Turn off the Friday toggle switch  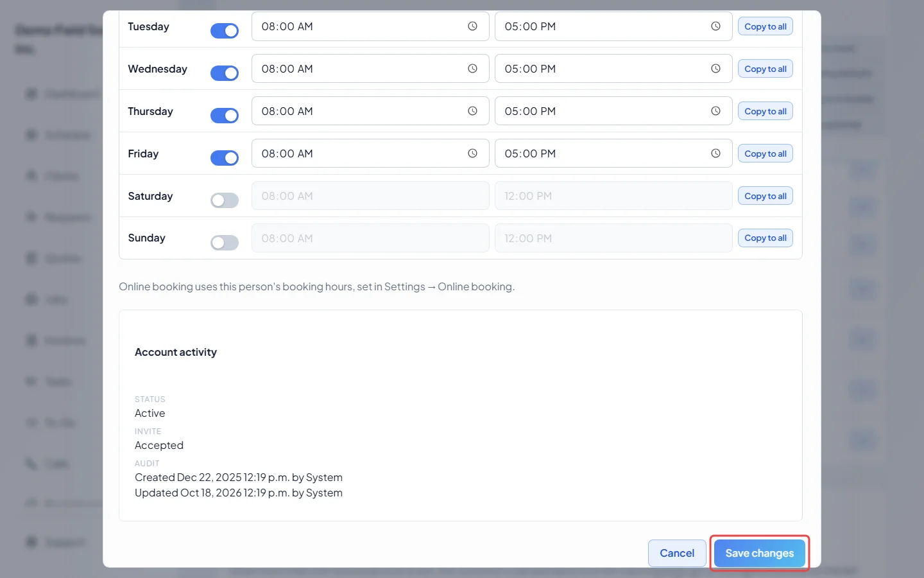click(225, 158)
